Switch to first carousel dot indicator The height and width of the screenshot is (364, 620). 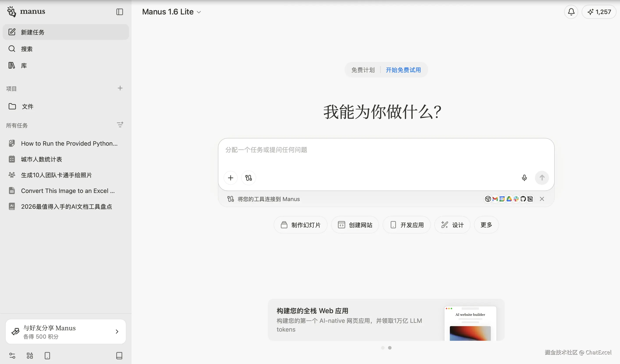tap(383, 348)
